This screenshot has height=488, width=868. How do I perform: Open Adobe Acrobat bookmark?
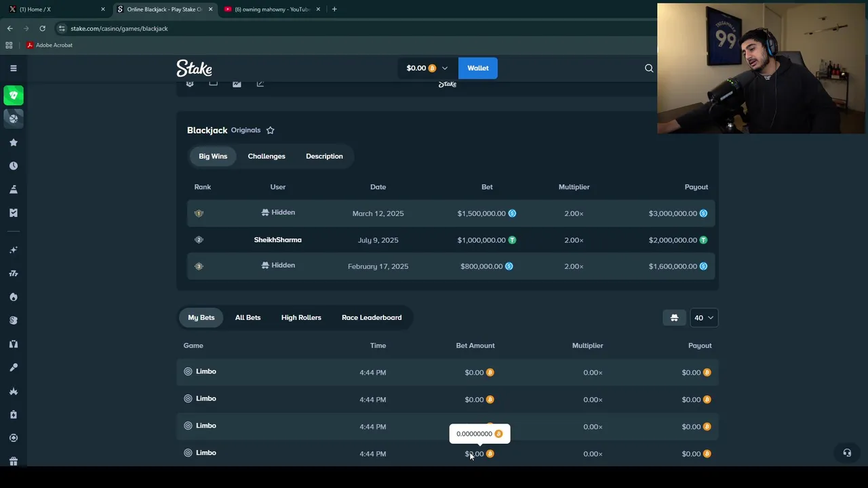[x=50, y=45]
